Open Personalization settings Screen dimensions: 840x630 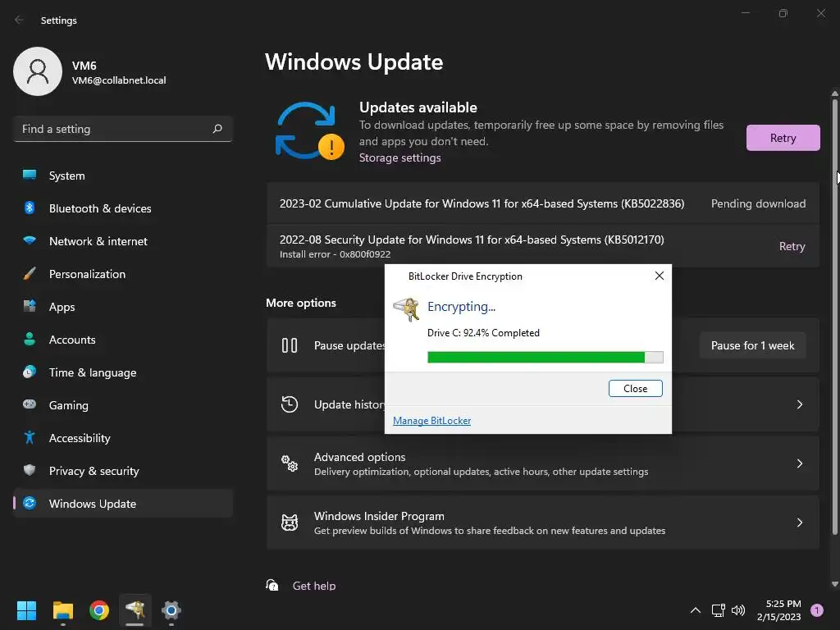tap(123, 274)
